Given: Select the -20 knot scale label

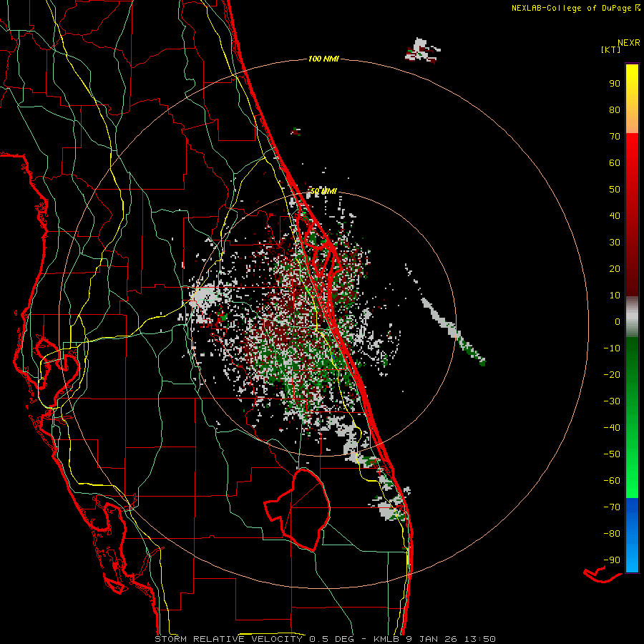Looking at the screenshot, I should (x=612, y=375).
